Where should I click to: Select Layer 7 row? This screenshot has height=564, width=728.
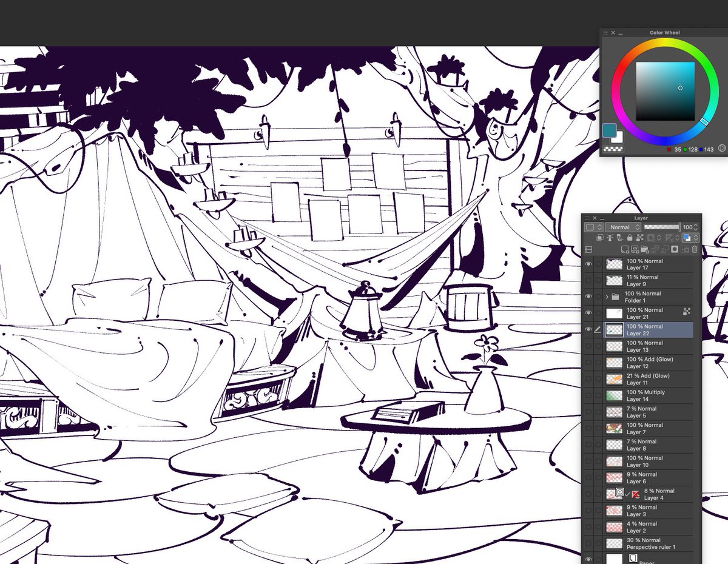(x=649, y=428)
